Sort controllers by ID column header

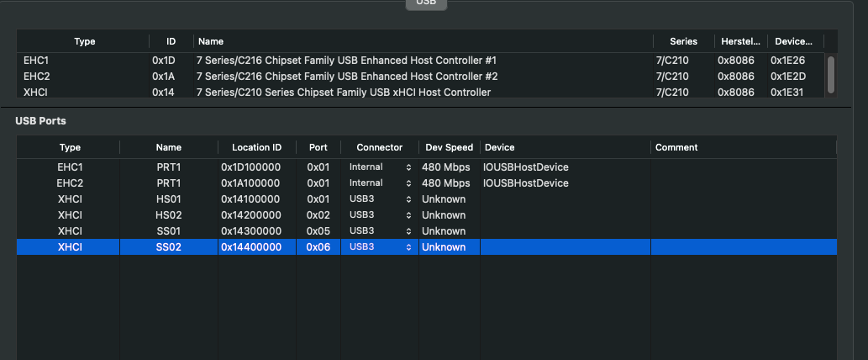click(x=171, y=41)
